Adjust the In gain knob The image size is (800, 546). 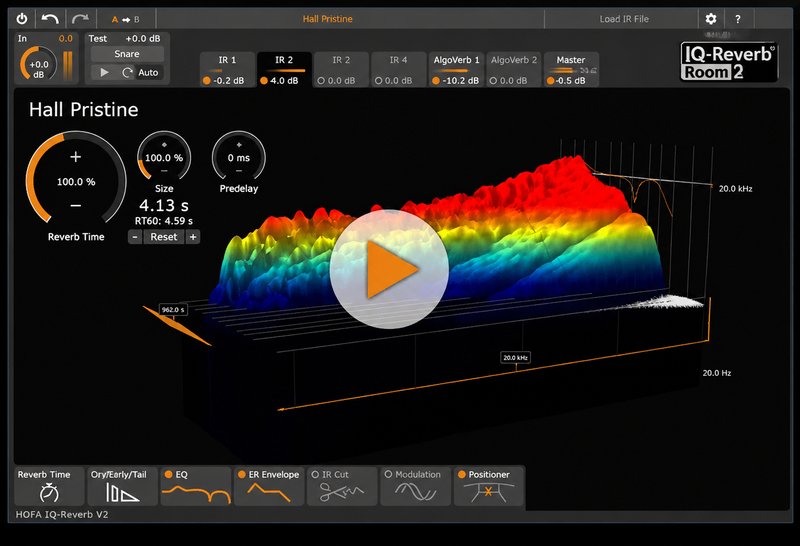coord(38,65)
